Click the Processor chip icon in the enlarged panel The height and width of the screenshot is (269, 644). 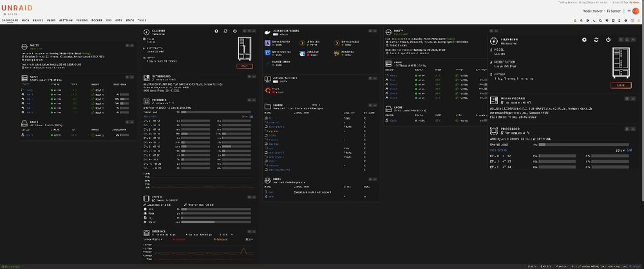494,130
